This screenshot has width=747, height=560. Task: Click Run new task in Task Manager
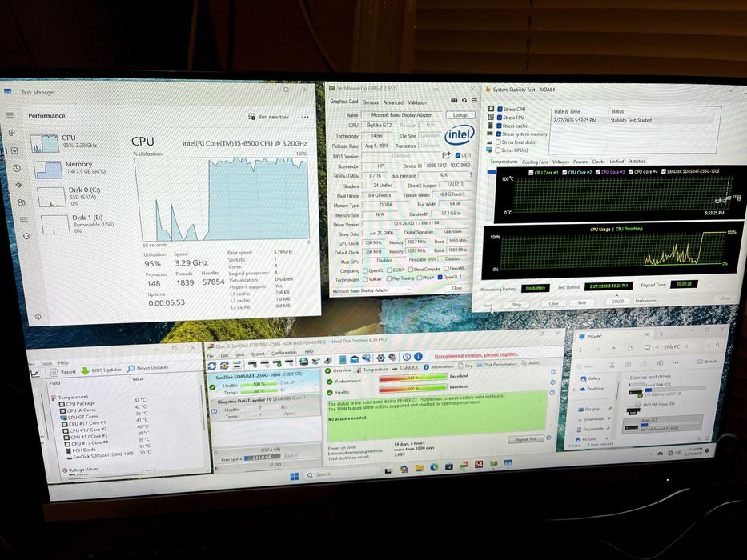269,117
